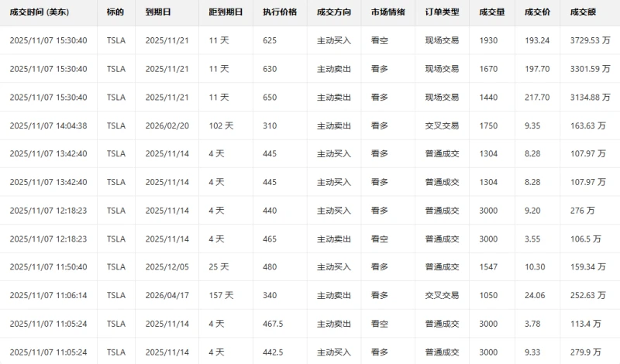Click the 距到期日 column header
This screenshot has width=620, height=364.
coord(226,13)
